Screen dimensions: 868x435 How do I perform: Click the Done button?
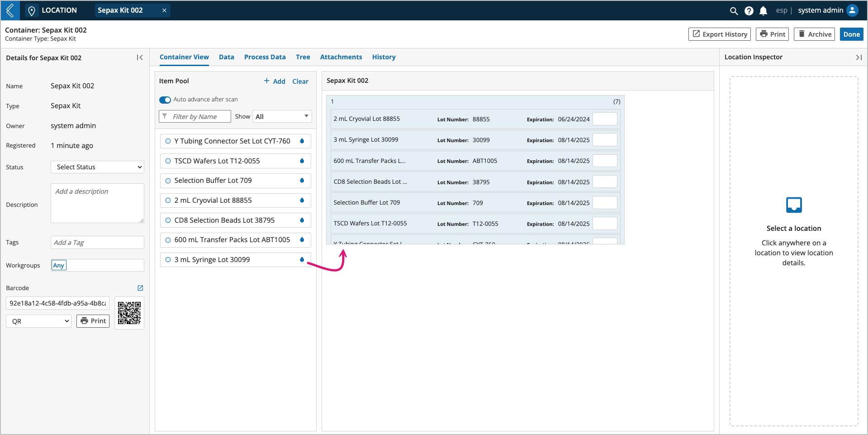pos(851,34)
